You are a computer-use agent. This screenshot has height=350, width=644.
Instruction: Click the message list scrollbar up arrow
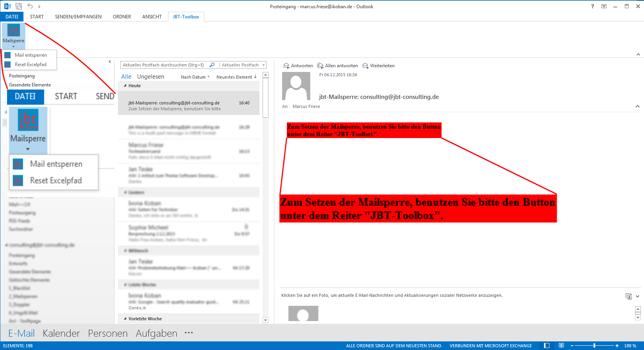[266, 75]
